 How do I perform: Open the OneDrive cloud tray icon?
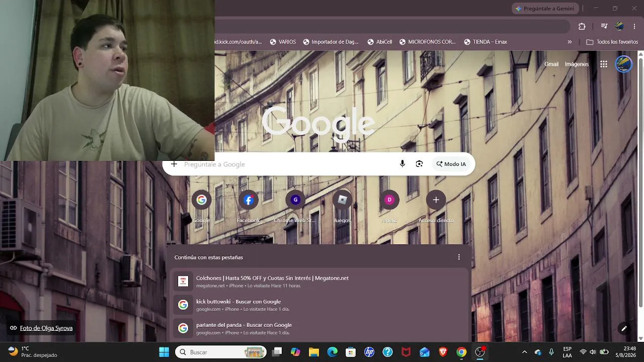click(538, 352)
